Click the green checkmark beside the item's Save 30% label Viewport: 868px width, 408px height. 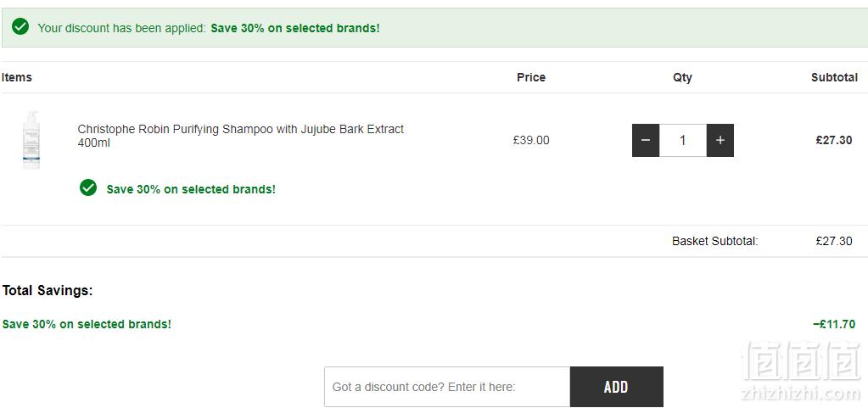88,187
